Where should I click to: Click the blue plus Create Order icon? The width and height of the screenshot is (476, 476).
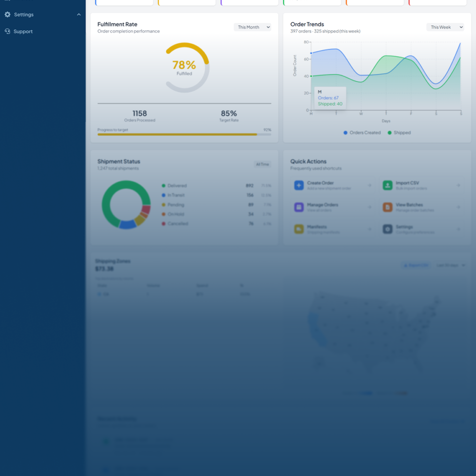coord(298,185)
